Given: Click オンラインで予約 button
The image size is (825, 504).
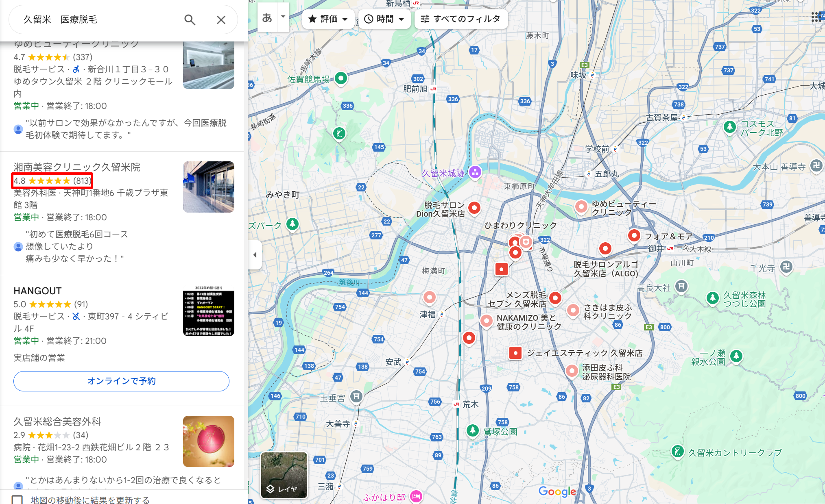Looking at the screenshot, I should pos(121,381).
